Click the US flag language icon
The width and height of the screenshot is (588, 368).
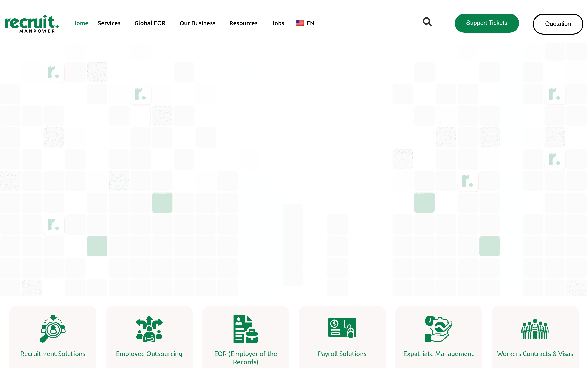click(x=300, y=23)
